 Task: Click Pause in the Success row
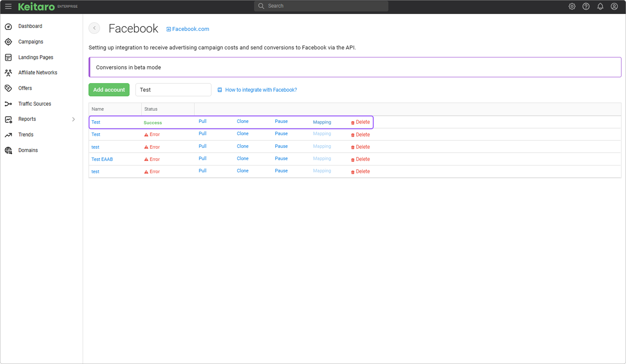pos(281,121)
